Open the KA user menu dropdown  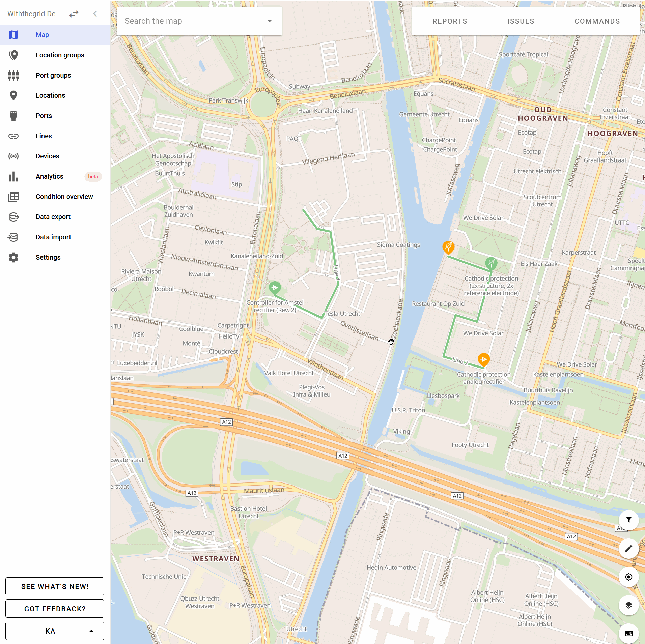(55, 631)
